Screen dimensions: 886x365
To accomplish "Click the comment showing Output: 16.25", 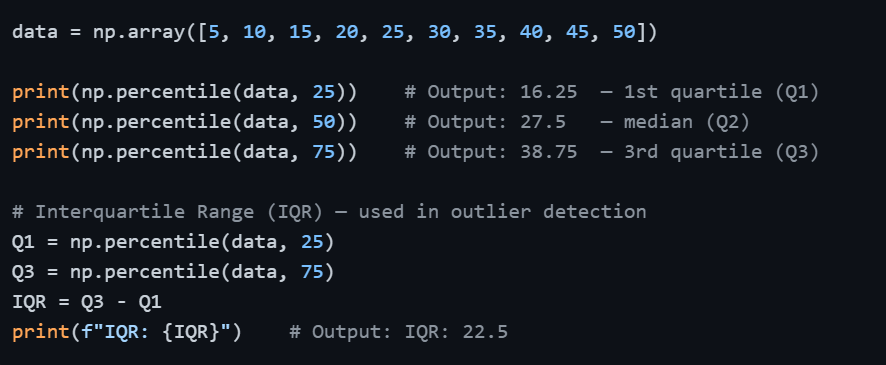I will pyautogui.click(x=490, y=92).
